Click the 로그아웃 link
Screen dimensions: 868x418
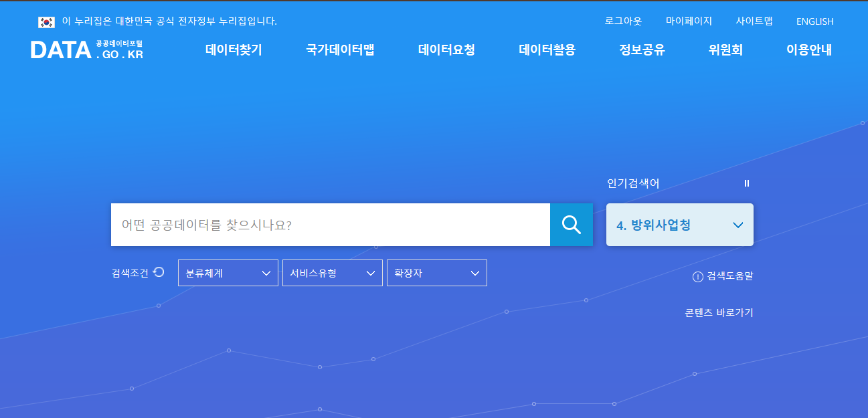click(x=623, y=21)
